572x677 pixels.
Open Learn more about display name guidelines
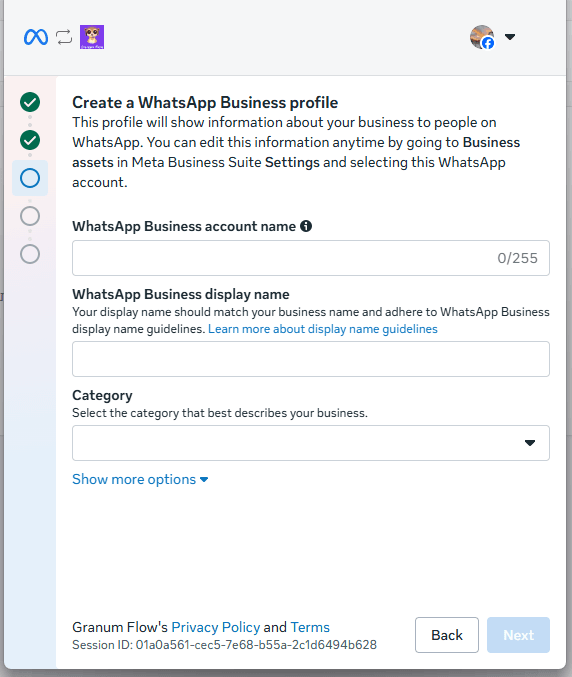click(322, 329)
